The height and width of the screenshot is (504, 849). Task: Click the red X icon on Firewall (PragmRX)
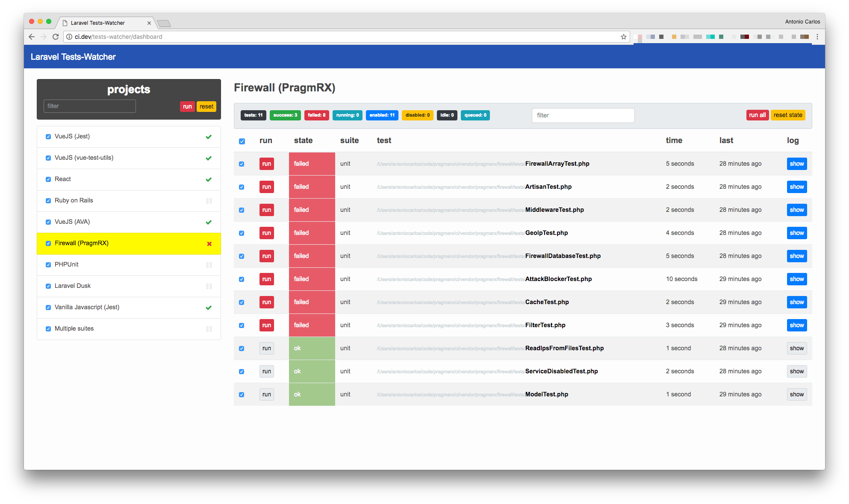tap(209, 243)
